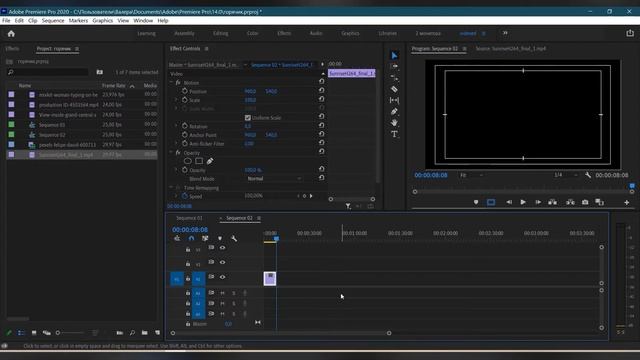Toggle Insert and overwrite as nests
Screen dimensions: 640x360
(x=177, y=238)
